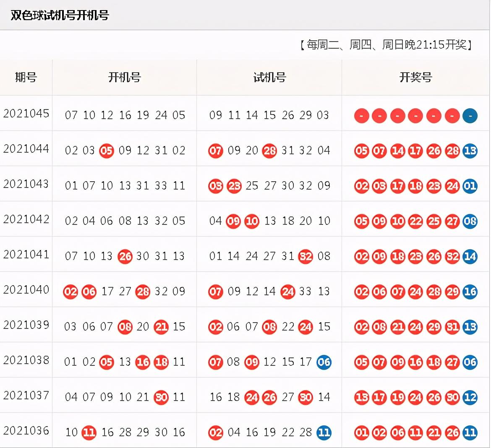The width and height of the screenshot is (491, 448).
Task: Click blue ball 06 in 2021038 试机号
Action: click(x=324, y=362)
